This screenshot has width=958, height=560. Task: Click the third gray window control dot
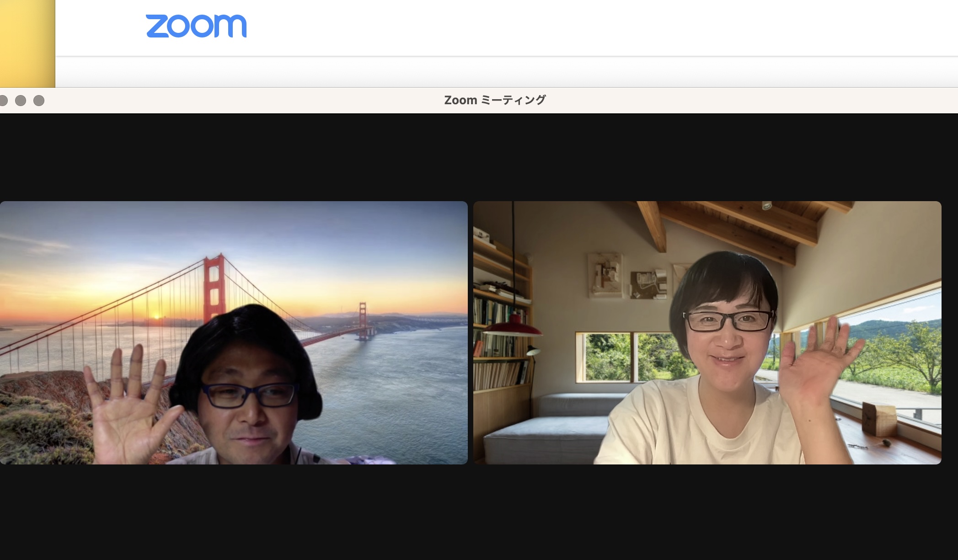(x=39, y=101)
